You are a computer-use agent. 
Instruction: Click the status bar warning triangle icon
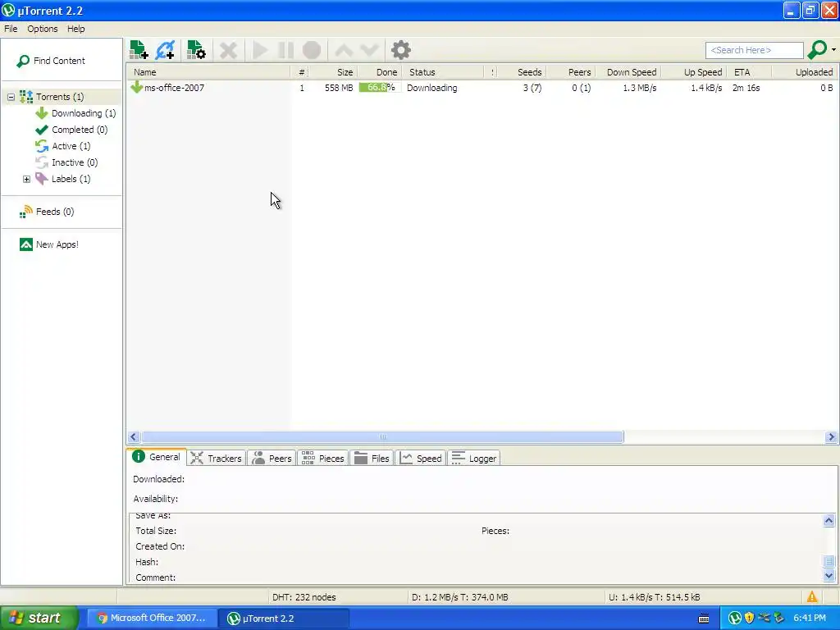pos(812,597)
